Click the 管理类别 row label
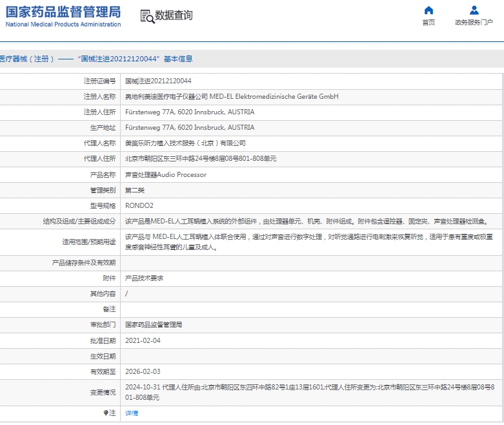The height and width of the screenshot is (425, 504). (x=103, y=190)
